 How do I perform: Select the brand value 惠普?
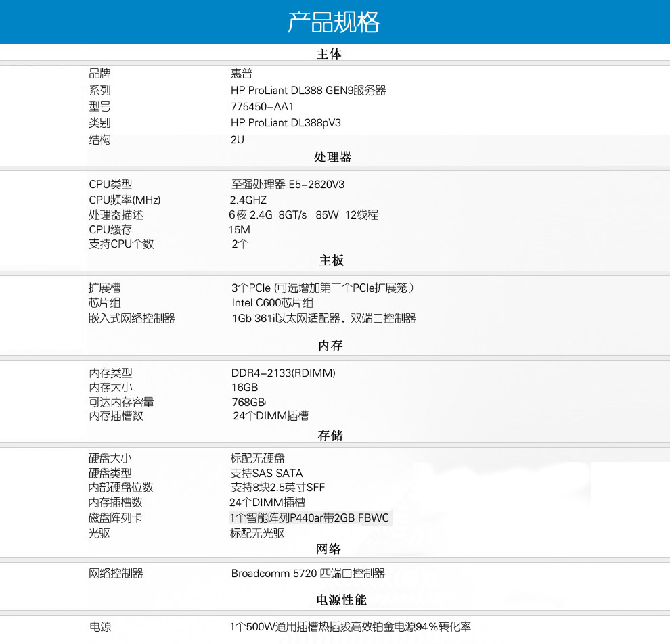(242, 74)
